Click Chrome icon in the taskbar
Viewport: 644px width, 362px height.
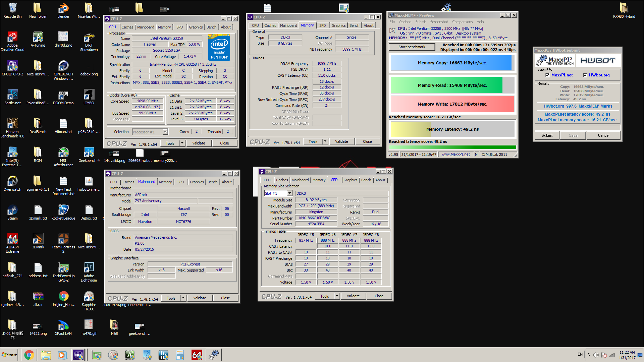(x=29, y=355)
